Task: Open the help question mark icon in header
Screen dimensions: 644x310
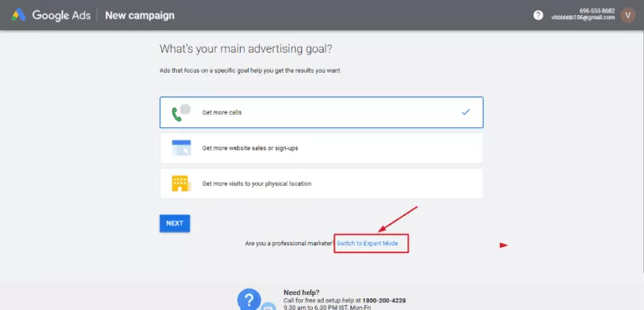Action: point(538,15)
